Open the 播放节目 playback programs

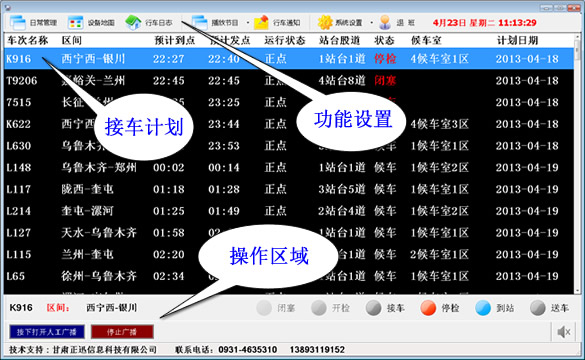[x=215, y=23]
